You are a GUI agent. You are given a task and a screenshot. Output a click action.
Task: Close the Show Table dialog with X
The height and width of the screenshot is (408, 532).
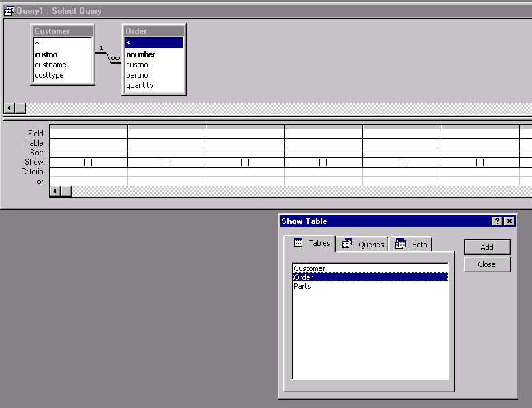(510, 221)
